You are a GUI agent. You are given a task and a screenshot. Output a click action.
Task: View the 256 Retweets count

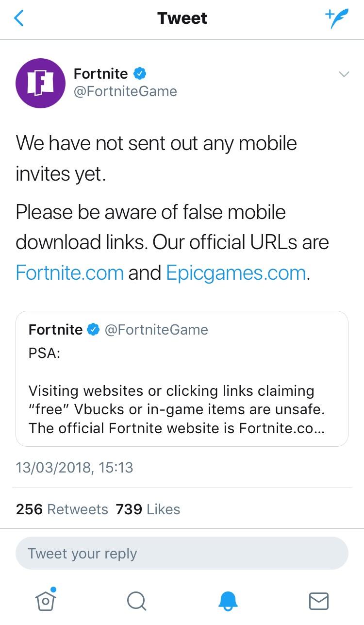coord(60,509)
